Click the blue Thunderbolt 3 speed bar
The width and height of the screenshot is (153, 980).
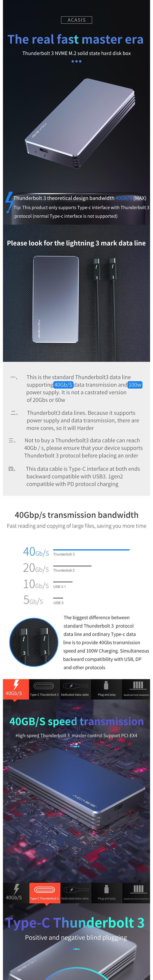coord(91,550)
